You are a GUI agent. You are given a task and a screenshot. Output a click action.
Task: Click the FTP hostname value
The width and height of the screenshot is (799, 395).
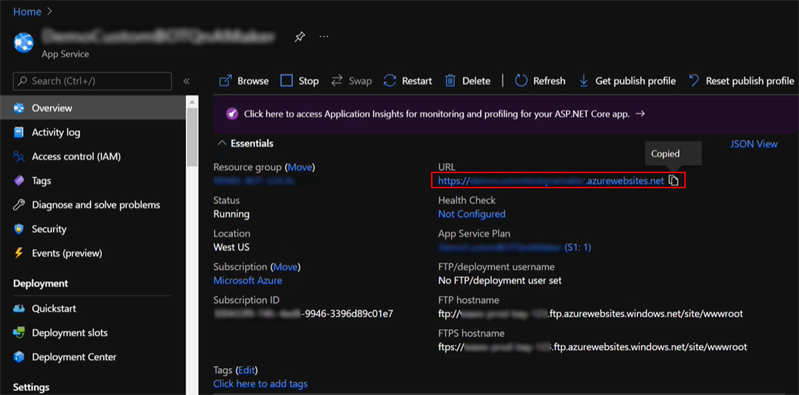(591, 313)
